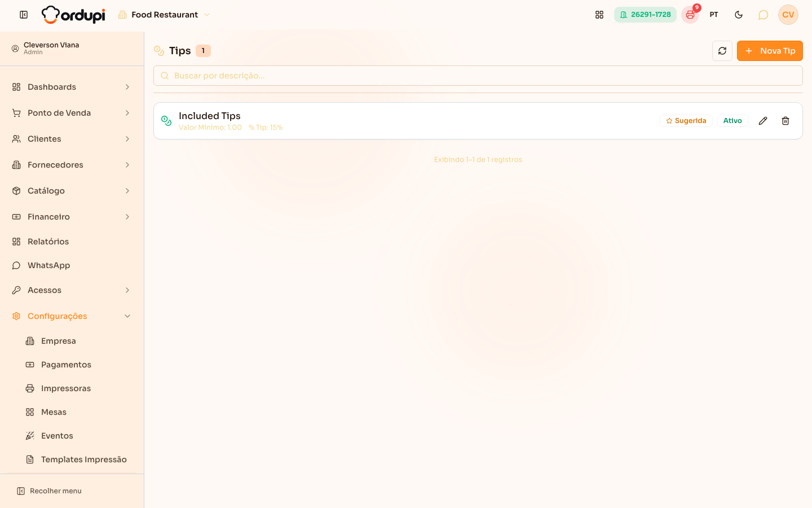The image size is (812, 508).
Task: Click the Ativo status badge
Action: click(x=732, y=121)
